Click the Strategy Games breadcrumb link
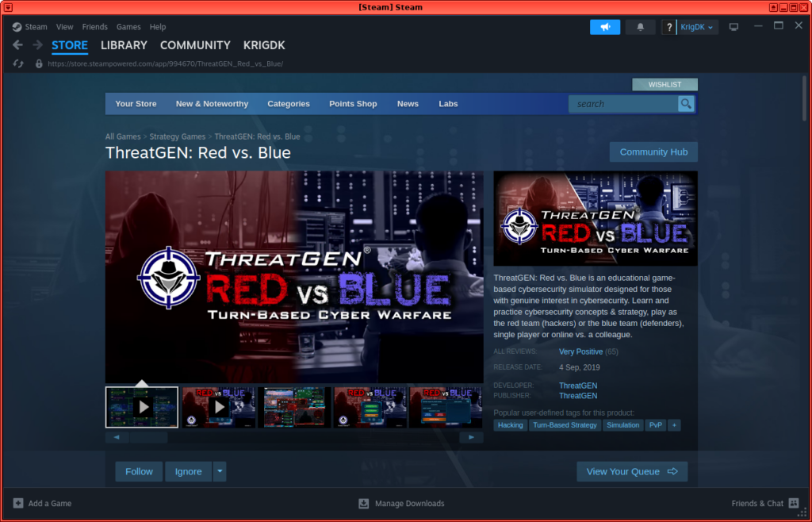This screenshot has width=812, height=522. click(178, 136)
